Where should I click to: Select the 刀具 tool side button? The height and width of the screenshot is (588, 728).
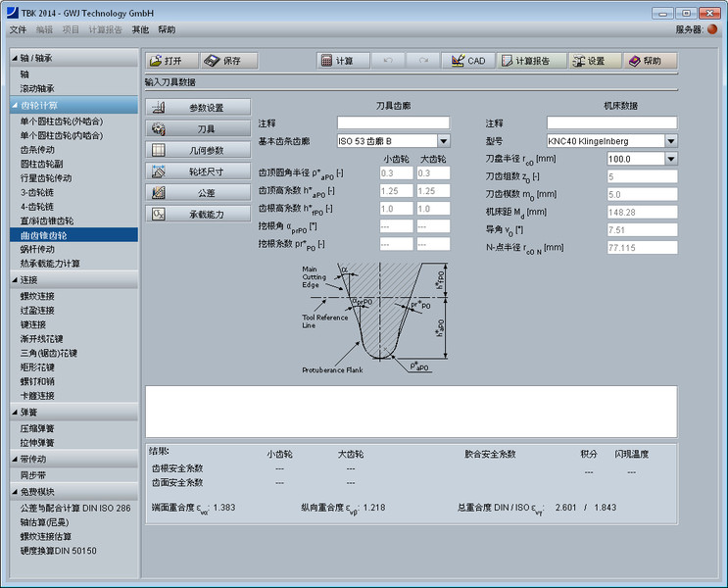198,129
